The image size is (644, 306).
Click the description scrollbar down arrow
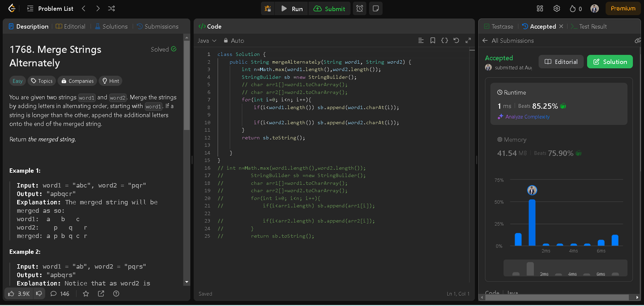(187, 282)
